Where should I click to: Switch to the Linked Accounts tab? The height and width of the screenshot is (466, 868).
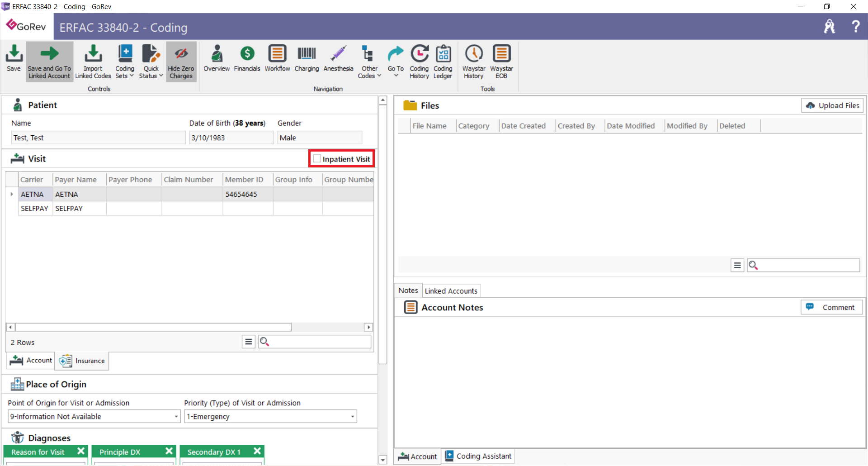[451, 291]
